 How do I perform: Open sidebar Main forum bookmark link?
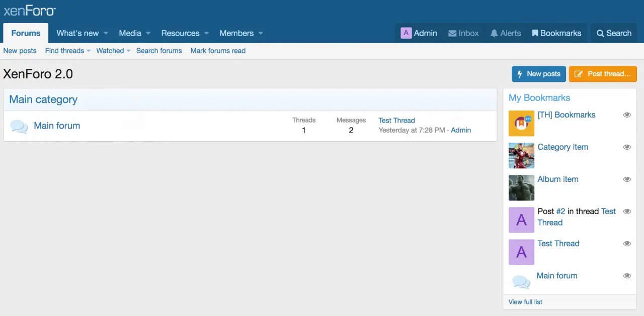(x=557, y=276)
